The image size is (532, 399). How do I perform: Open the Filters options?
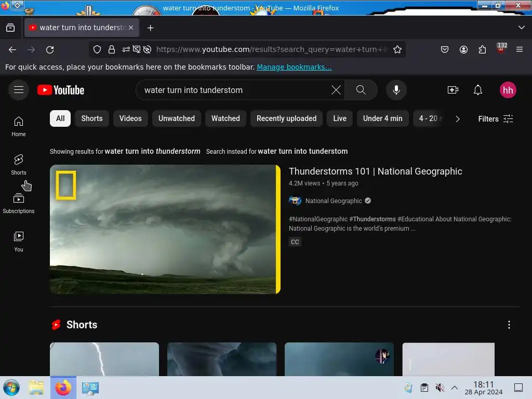[x=495, y=119]
